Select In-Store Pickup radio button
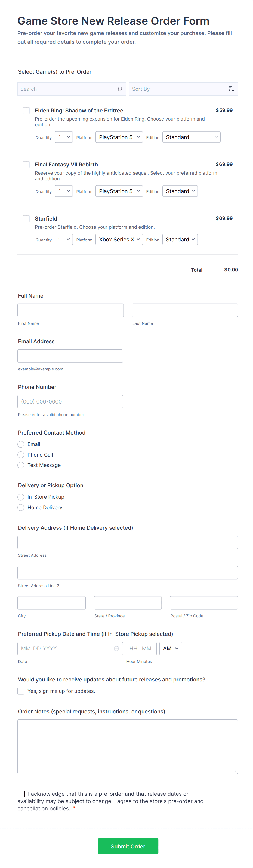Viewport: 253px width, 868px height. (21, 497)
